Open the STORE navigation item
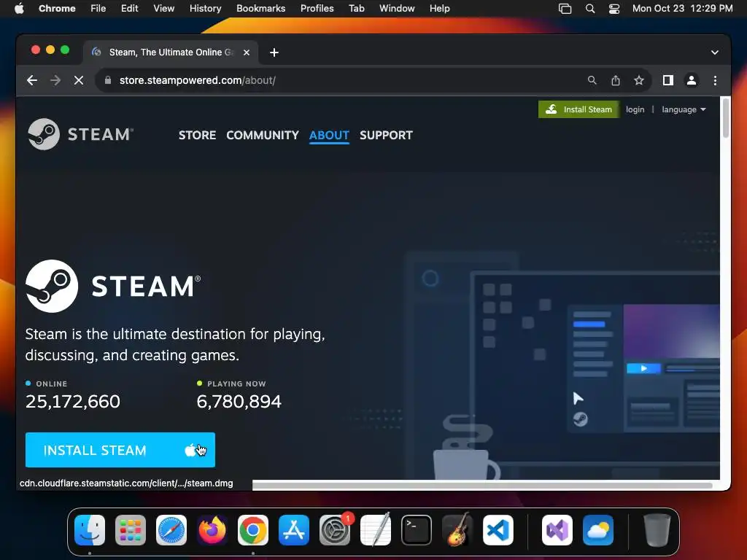The width and height of the screenshot is (747, 560). tap(197, 135)
